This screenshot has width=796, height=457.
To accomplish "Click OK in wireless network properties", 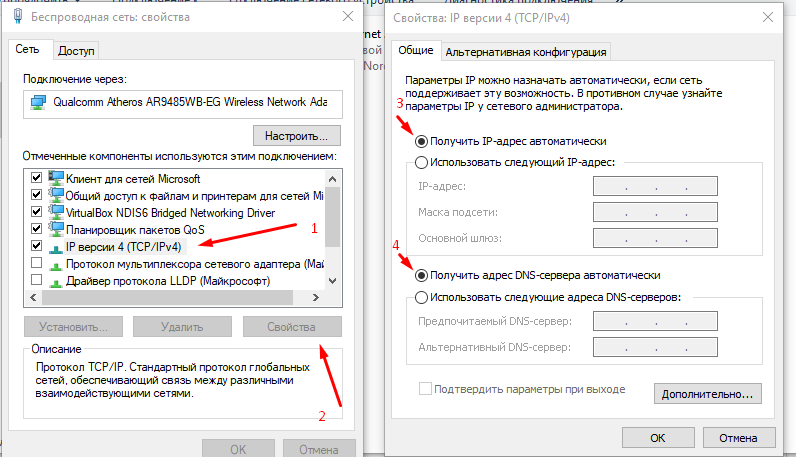I will 238,449.
